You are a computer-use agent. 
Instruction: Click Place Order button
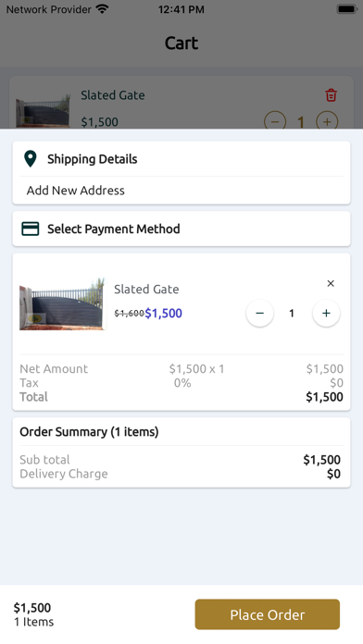tap(268, 614)
